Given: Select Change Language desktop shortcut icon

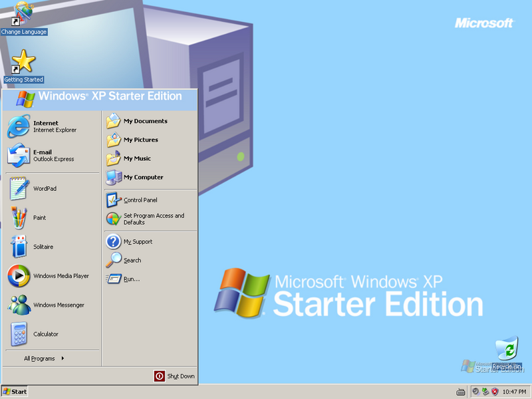Looking at the screenshot, I should click(23, 13).
